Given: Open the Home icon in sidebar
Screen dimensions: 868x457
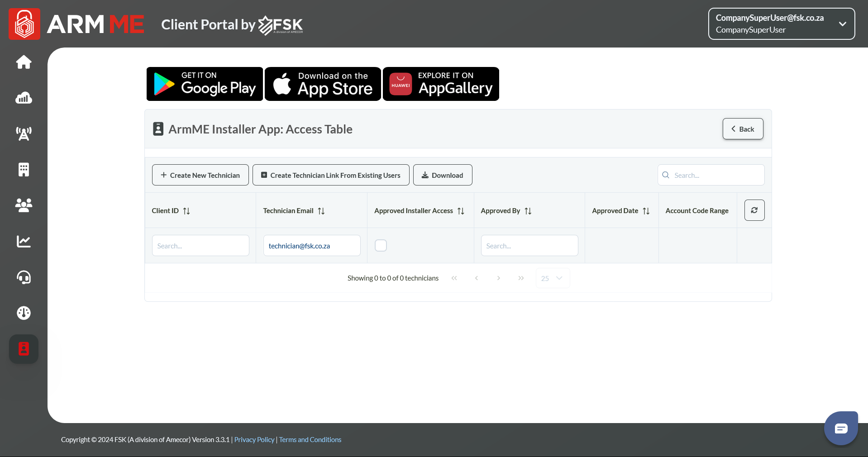Looking at the screenshot, I should (24, 62).
